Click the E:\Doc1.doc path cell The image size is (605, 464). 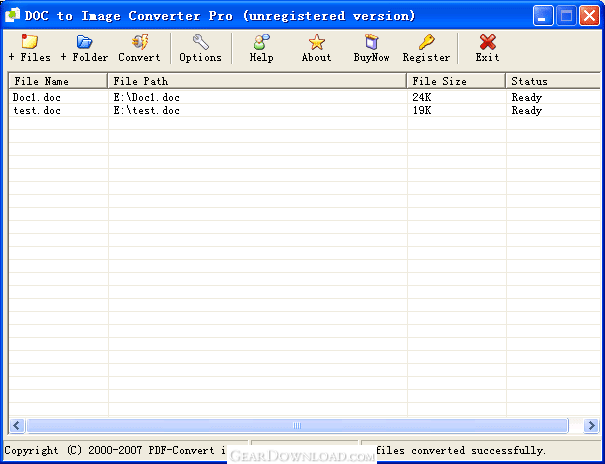pos(146,97)
